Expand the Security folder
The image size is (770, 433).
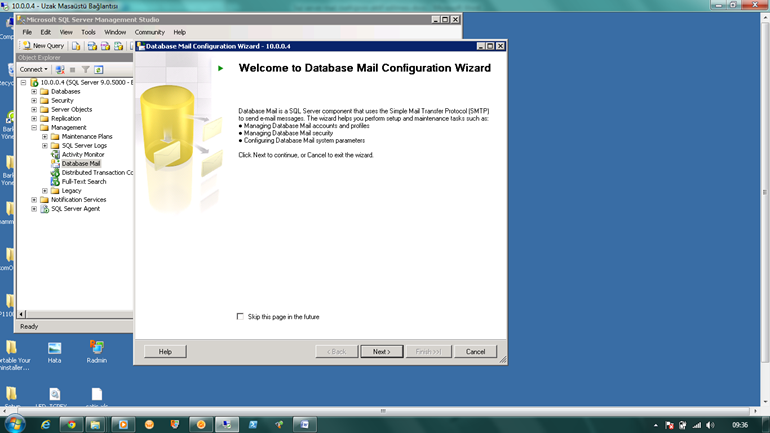[x=34, y=101]
